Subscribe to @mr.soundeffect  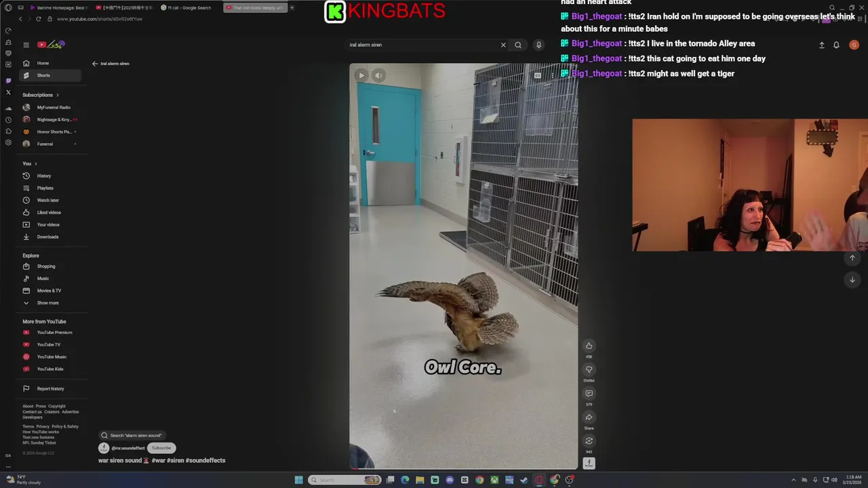tap(161, 448)
